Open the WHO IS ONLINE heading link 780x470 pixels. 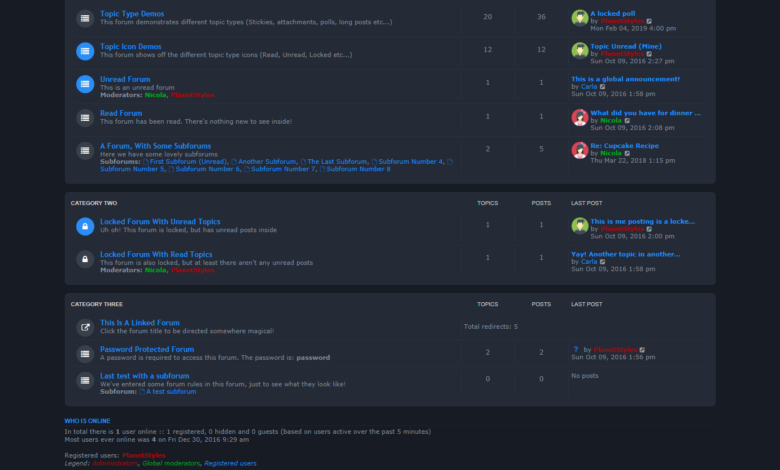[x=87, y=421]
